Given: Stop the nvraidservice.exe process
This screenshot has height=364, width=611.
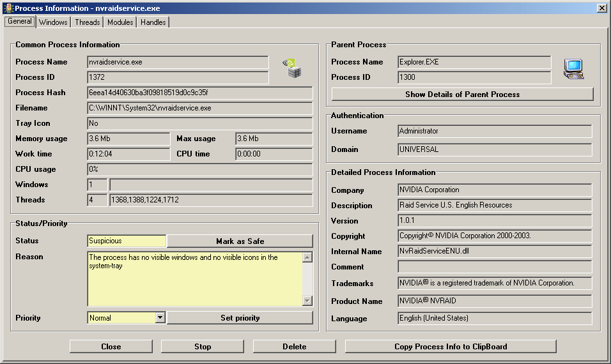Looking at the screenshot, I should coord(203,347).
